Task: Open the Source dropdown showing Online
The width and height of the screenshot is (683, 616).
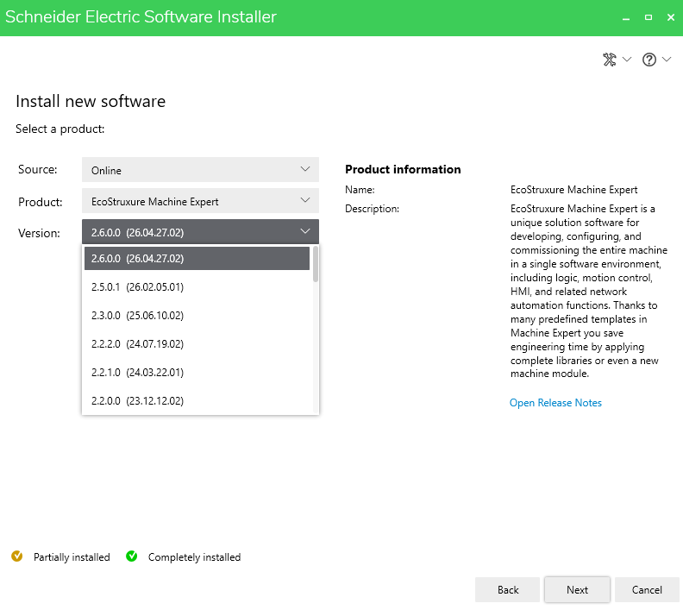Action: point(200,169)
